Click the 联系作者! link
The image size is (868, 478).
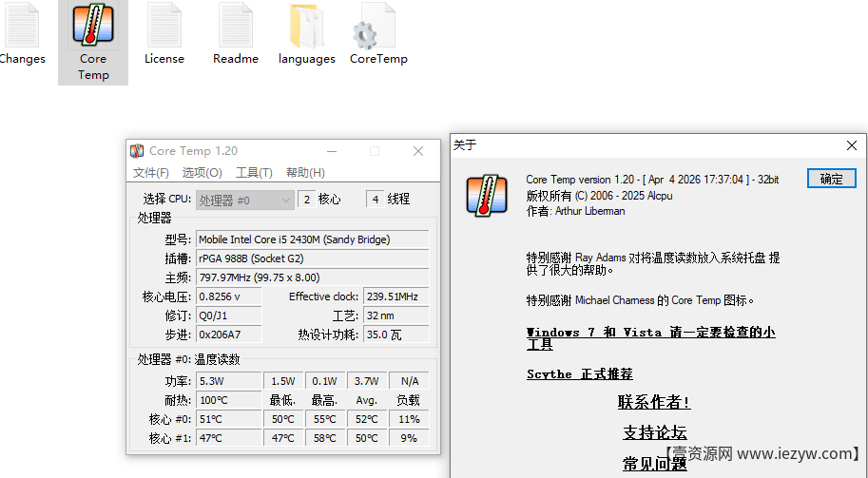[654, 402]
